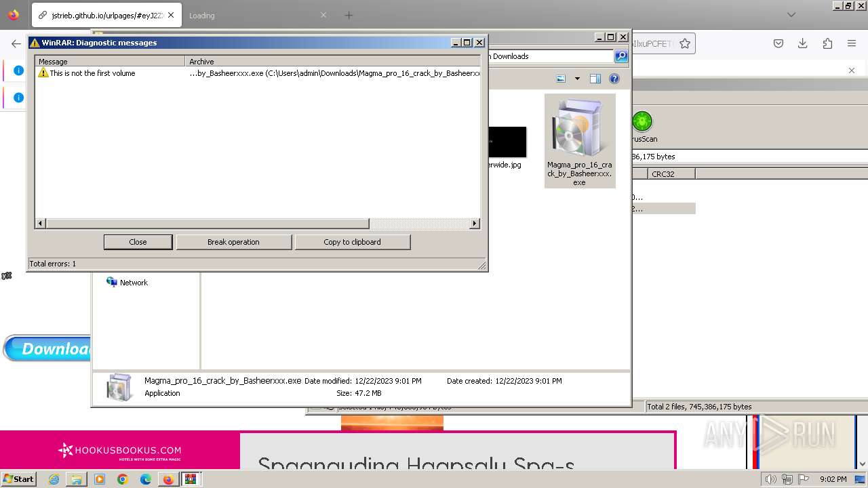868x488 pixels.
Task: Open Explorer help icon
Action: (614, 79)
